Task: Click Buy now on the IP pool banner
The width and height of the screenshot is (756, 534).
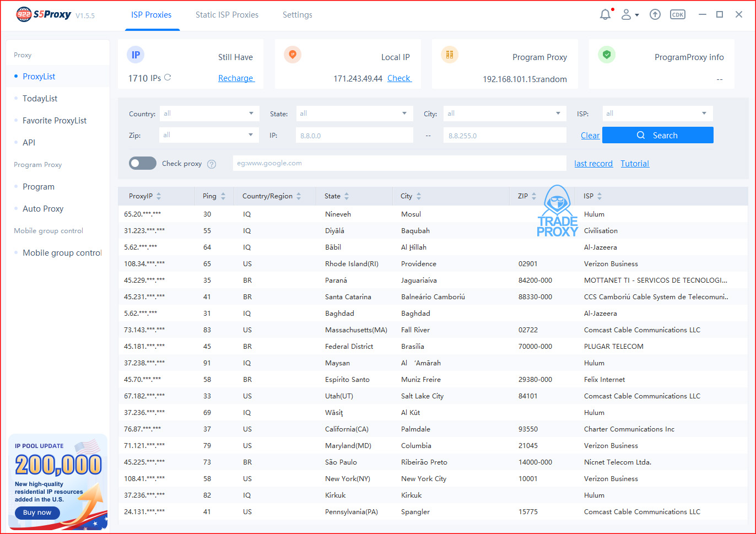Action: 37,513
